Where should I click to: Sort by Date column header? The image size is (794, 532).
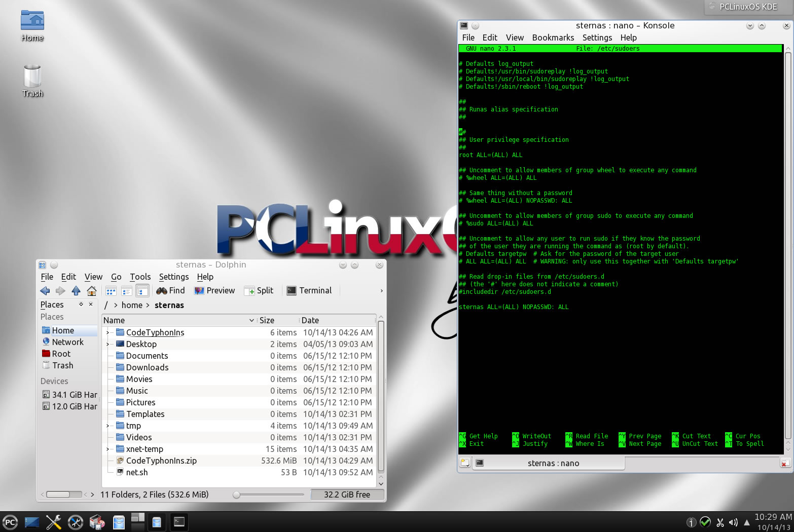[x=337, y=320]
